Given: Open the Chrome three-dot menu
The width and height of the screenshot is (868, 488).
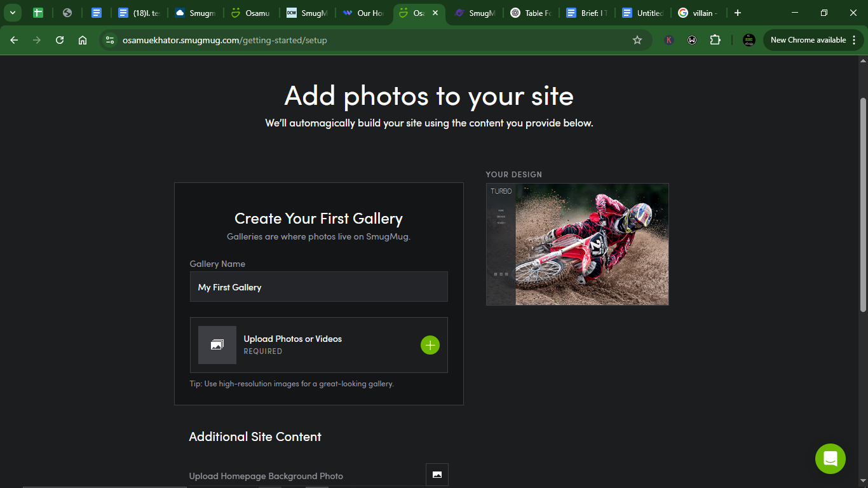Looking at the screenshot, I should [x=854, y=40].
